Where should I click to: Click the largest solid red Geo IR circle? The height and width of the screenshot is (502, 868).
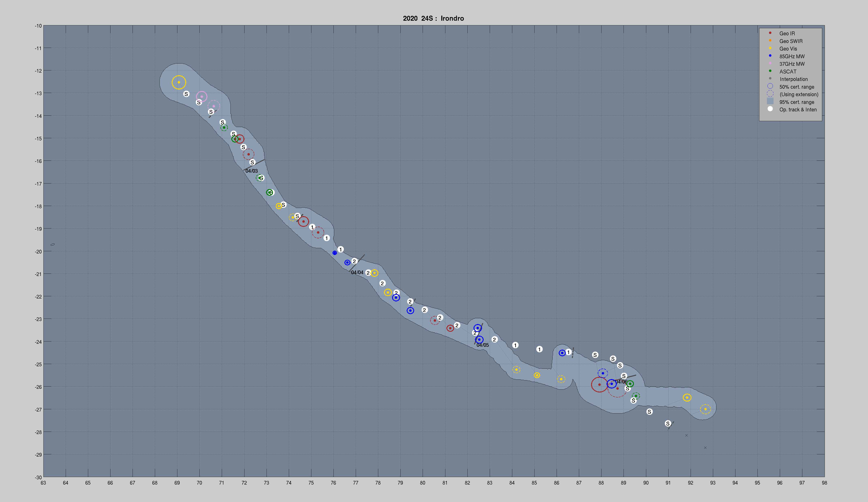coord(599,385)
